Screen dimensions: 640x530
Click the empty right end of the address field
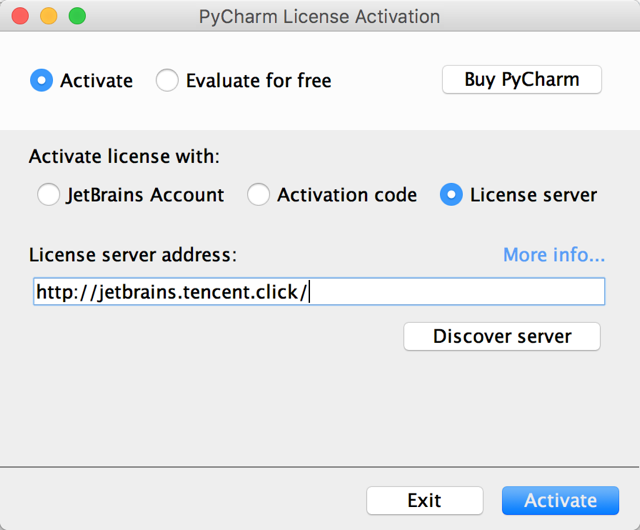pyautogui.click(x=500, y=292)
